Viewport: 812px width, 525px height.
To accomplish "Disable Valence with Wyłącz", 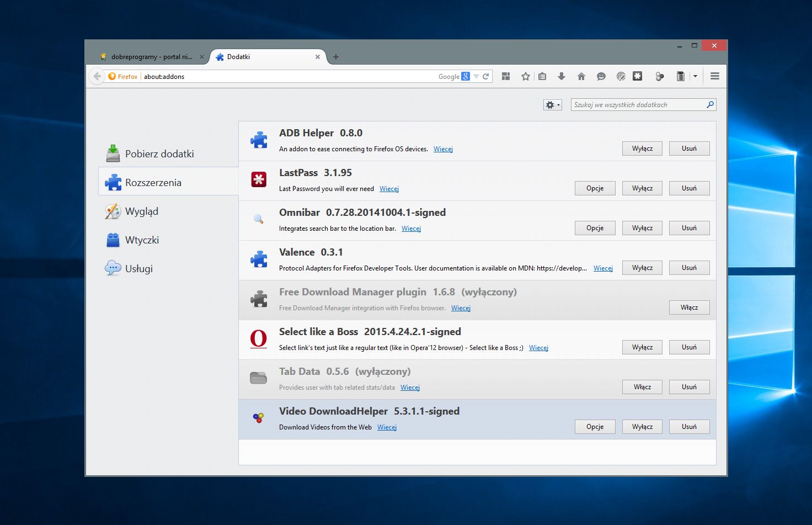I will [x=642, y=268].
